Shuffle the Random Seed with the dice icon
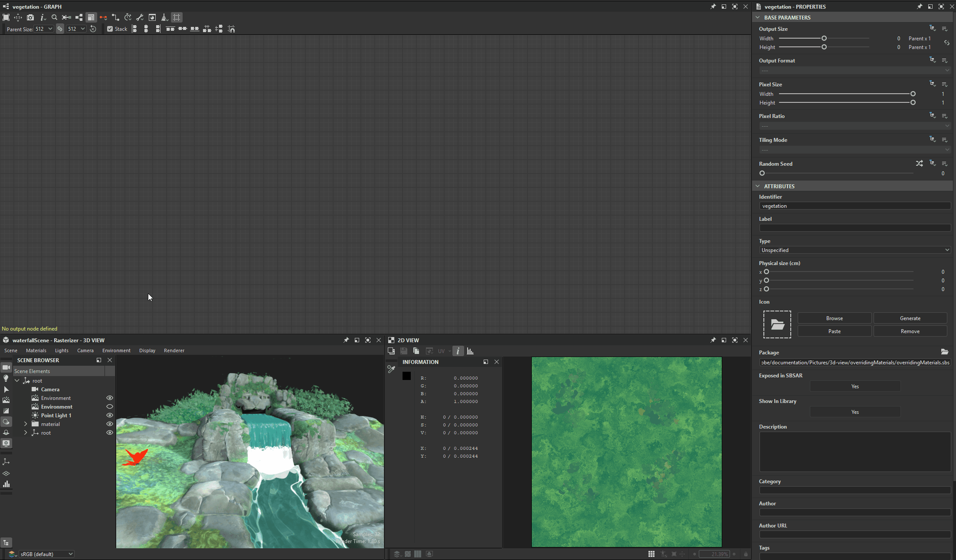Image resolution: width=956 pixels, height=560 pixels. (919, 164)
